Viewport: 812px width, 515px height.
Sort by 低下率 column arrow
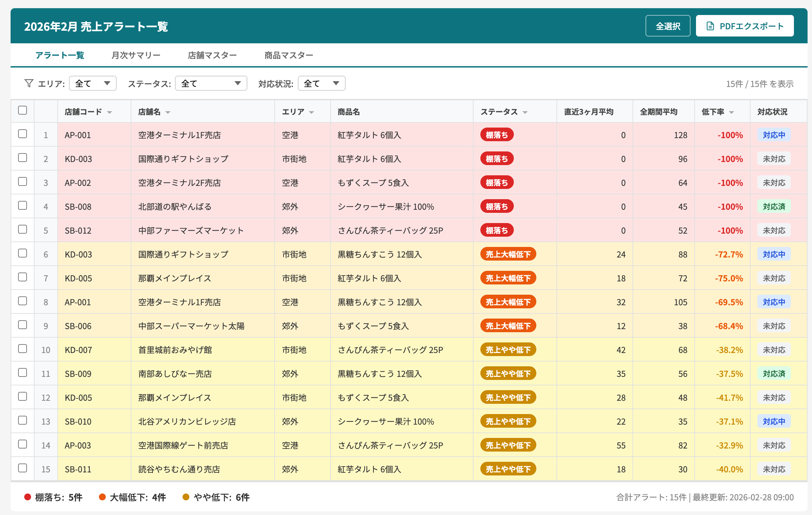pyautogui.click(x=731, y=112)
